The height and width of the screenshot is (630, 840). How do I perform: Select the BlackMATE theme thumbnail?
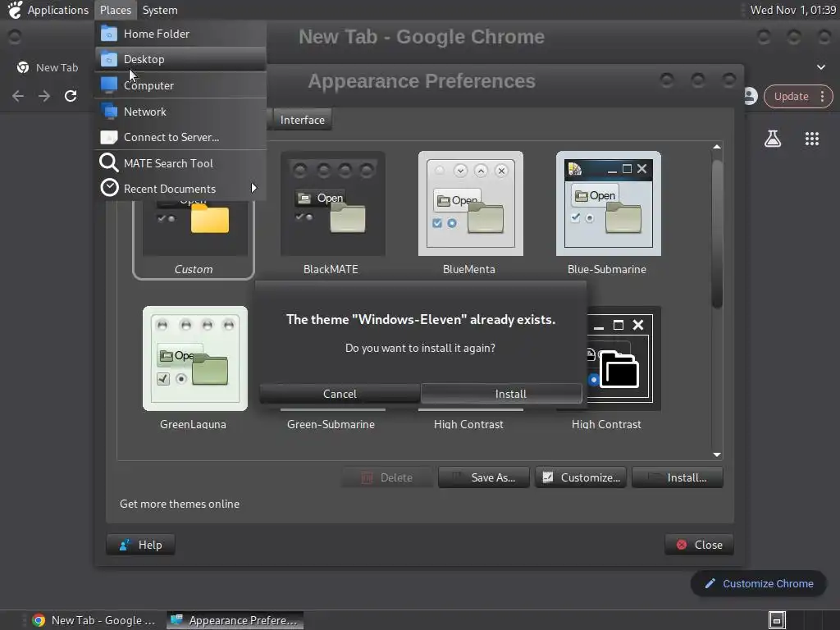coord(333,203)
